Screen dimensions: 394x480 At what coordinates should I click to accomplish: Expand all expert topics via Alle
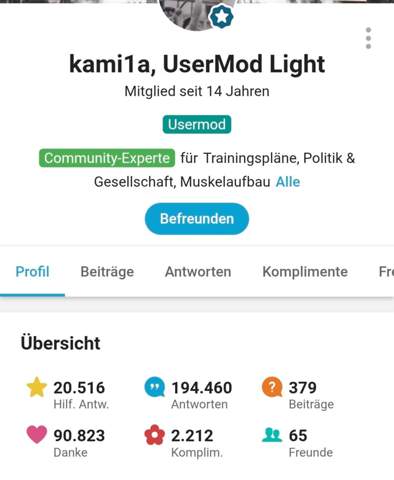(288, 182)
